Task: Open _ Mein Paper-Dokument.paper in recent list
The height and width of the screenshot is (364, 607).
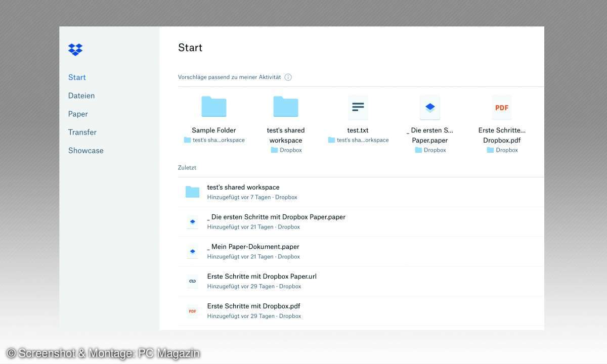Action: (x=253, y=247)
